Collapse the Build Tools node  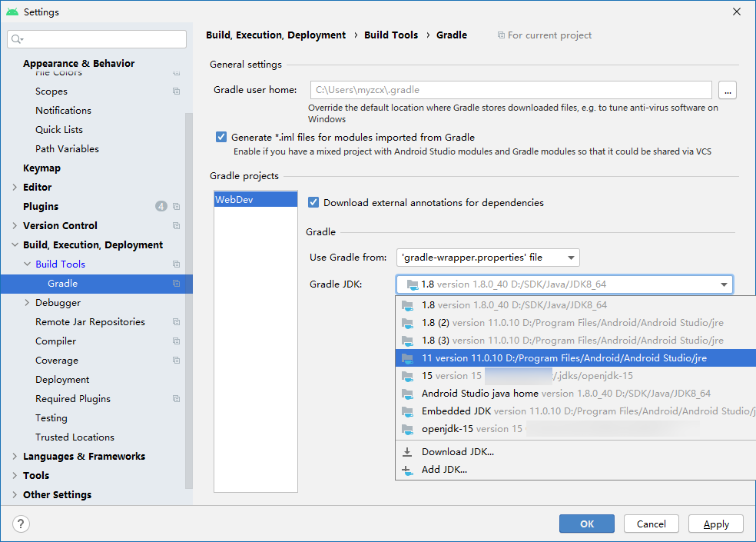[27, 264]
